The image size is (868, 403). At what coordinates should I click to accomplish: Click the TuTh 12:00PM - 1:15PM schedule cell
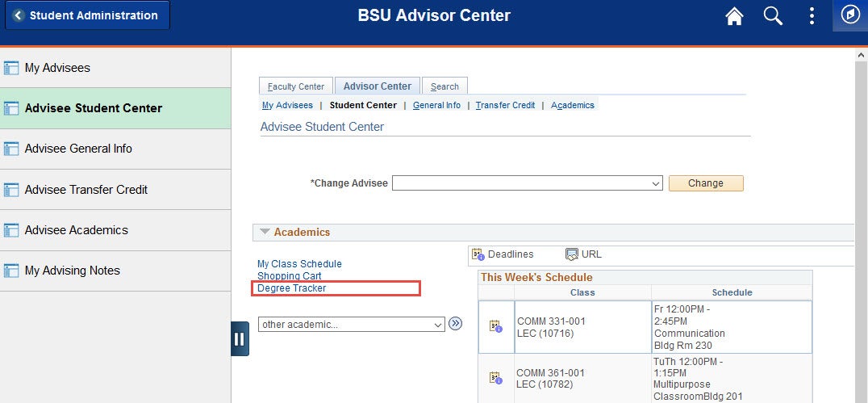pos(732,379)
